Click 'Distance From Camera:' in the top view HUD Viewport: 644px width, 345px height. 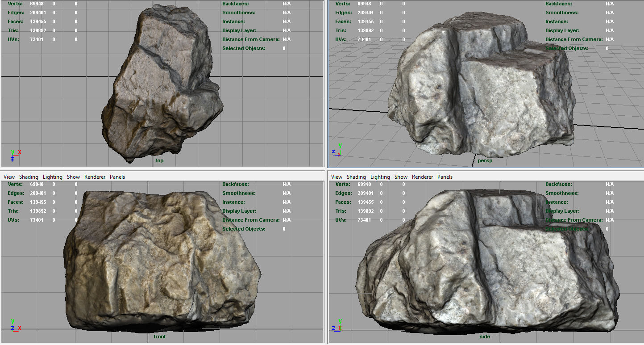click(251, 39)
